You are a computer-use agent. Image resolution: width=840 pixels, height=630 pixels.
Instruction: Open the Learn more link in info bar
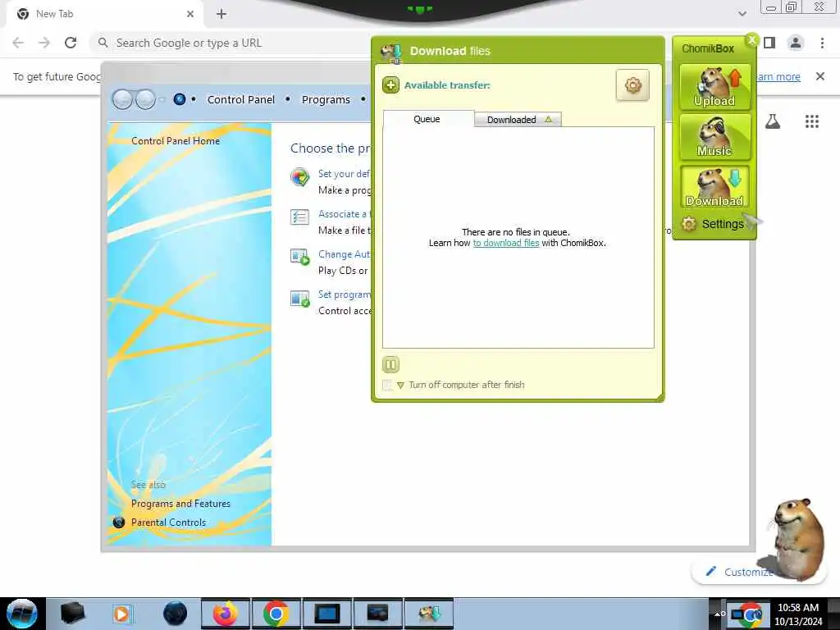(778, 76)
